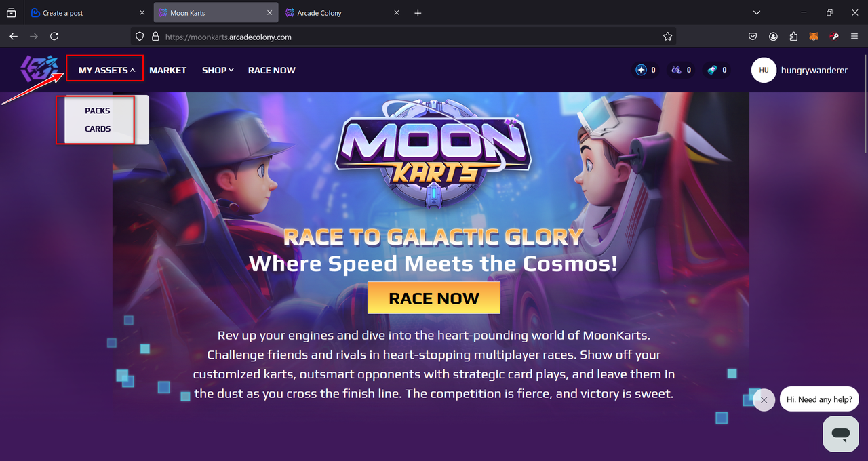
Task: Click the yellow RACE NOW button
Action: point(434,298)
